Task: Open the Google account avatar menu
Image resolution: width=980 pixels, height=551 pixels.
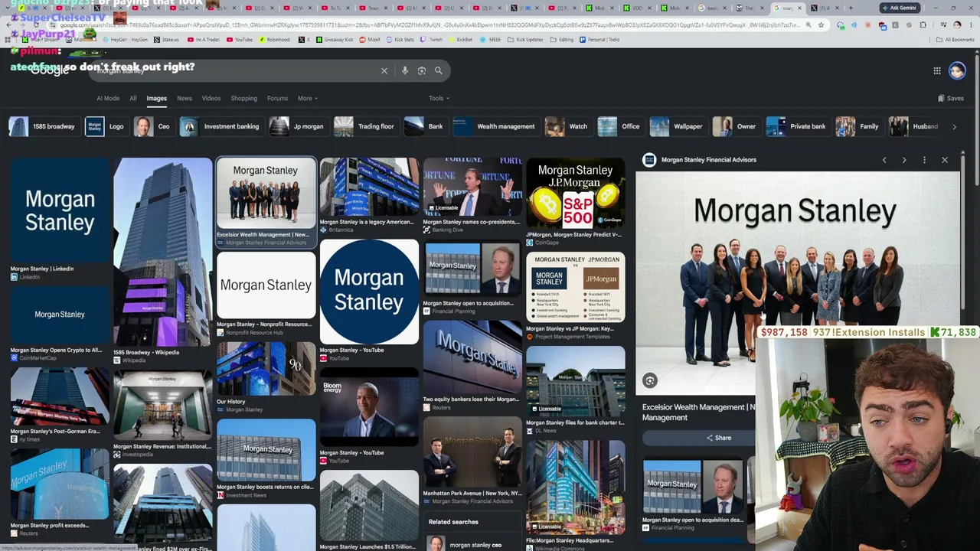Action: tap(957, 70)
